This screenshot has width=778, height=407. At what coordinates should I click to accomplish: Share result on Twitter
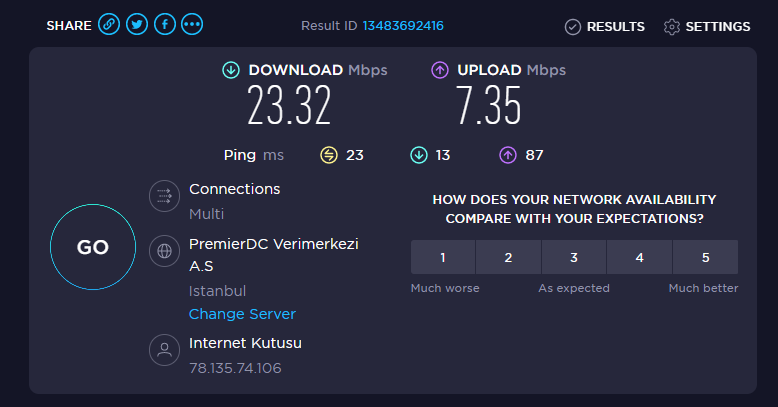[137, 24]
